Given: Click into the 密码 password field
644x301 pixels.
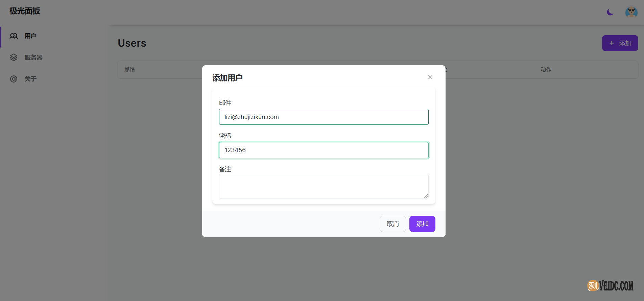Looking at the screenshot, I should click(x=324, y=150).
